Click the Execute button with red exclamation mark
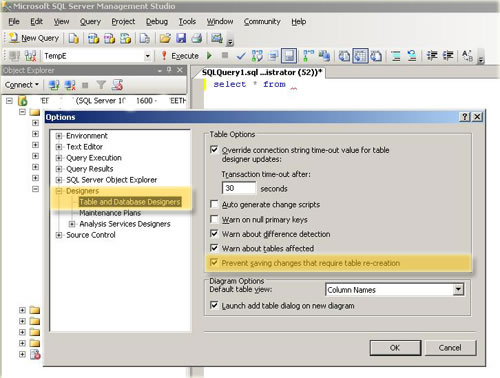Screen dimensions: 500x378 click(x=180, y=56)
